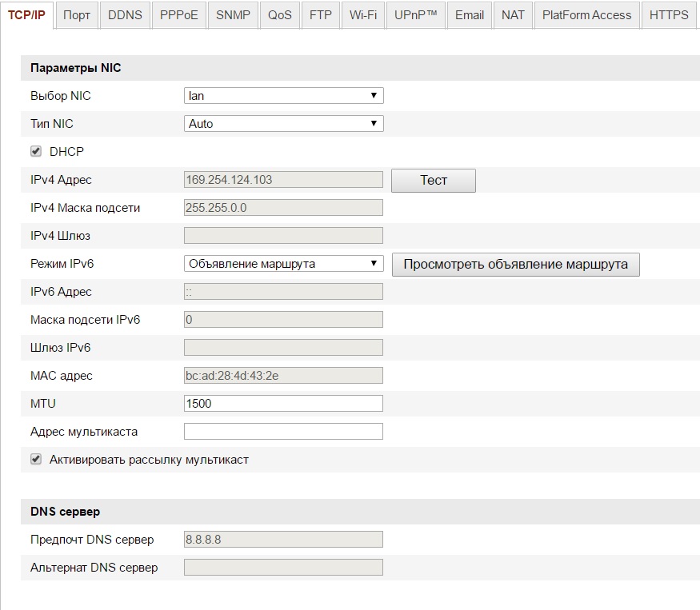Click into the MTU input field
700x610 pixels.
(283, 404)
